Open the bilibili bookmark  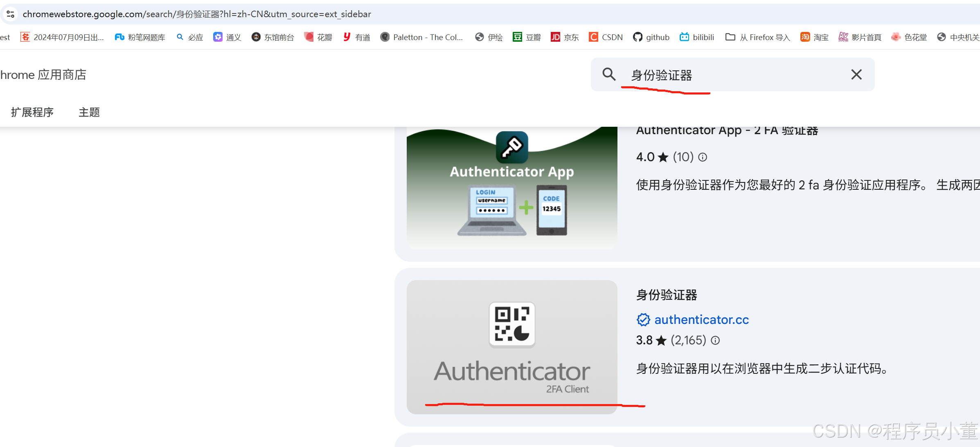(x=697, y=37)
